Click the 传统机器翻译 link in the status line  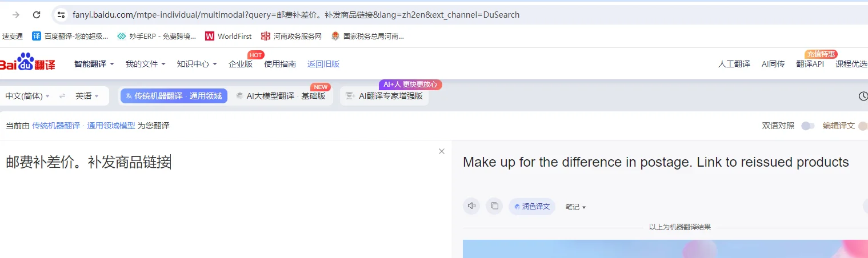56,126
